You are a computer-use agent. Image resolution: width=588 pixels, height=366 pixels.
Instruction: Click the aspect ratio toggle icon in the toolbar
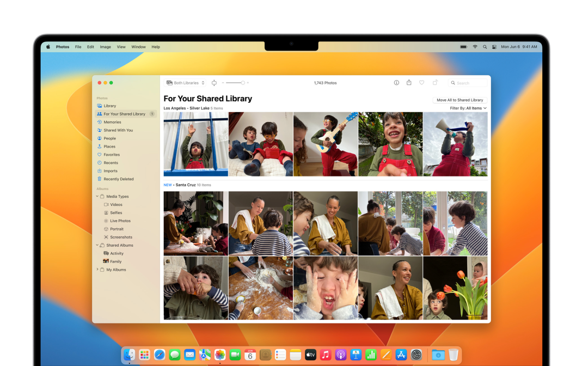click(x=214, y=83)
